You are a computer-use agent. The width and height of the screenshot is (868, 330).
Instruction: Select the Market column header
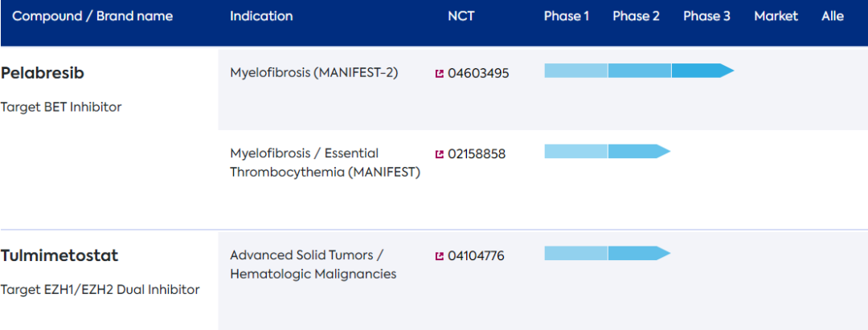[776, 16]
